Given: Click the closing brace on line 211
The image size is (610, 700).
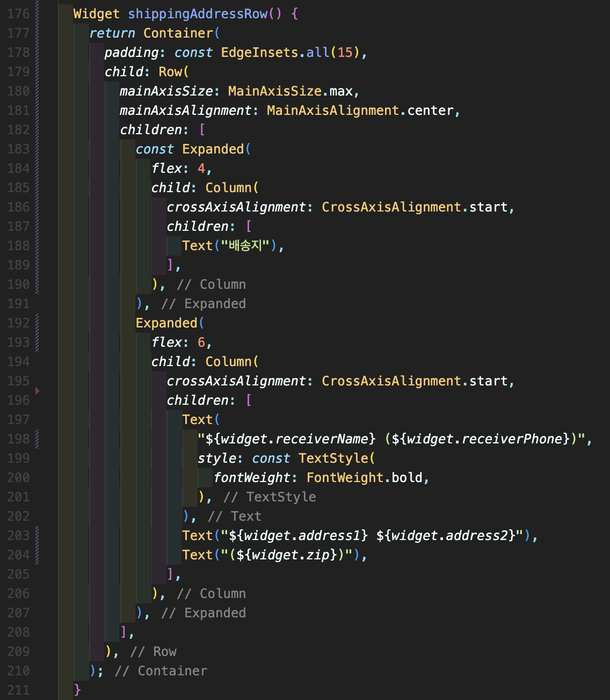Looking at the screenshot, I should (x=77, y=690).
